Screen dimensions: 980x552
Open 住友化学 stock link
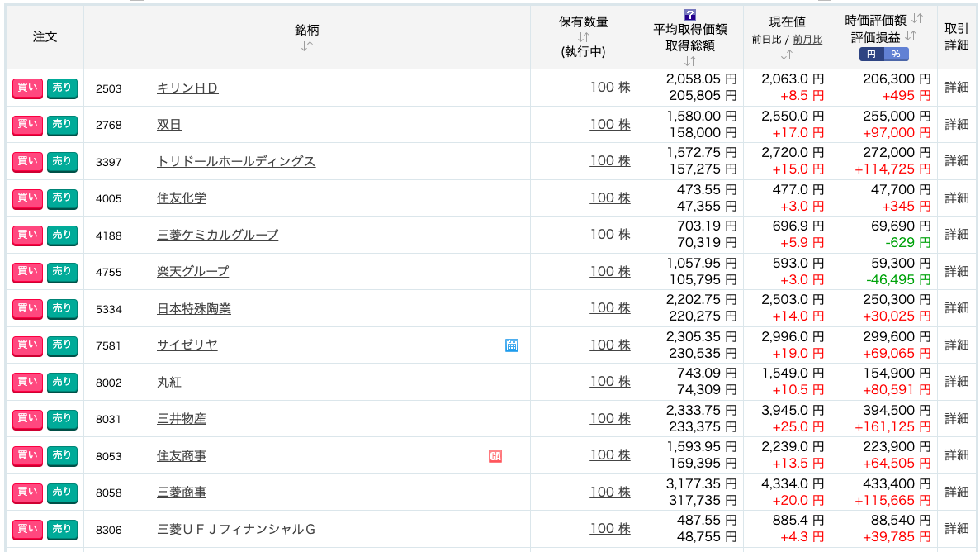point(182,198)
